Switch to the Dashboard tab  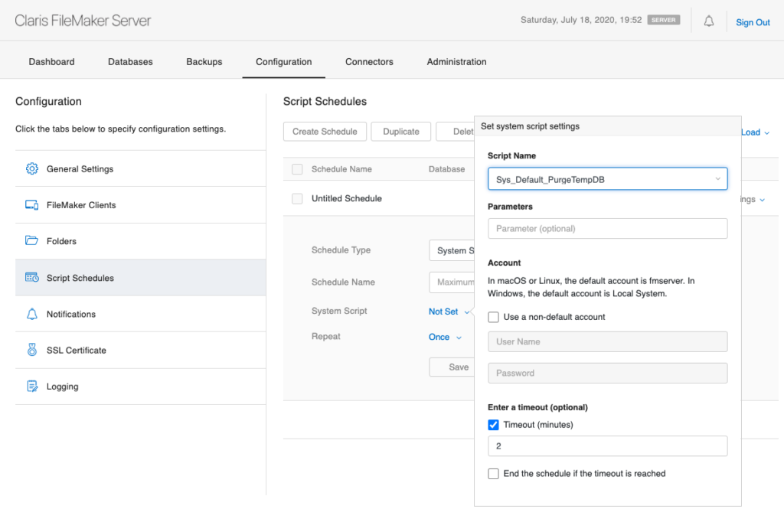point(51,61)
